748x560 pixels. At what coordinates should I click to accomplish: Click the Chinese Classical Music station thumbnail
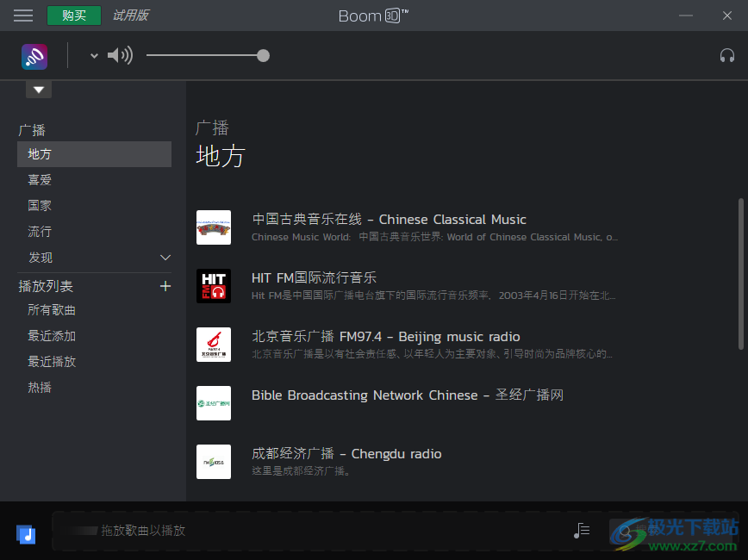click(213, 227)
